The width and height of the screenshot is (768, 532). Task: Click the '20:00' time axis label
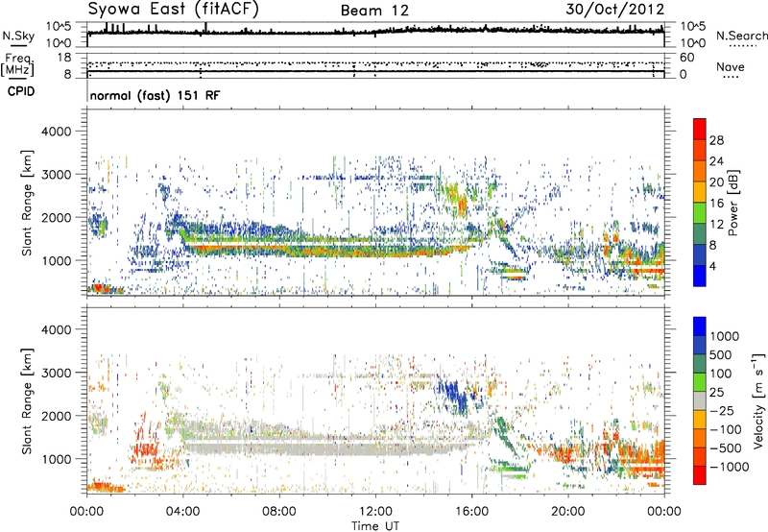[x=568, y=511]
